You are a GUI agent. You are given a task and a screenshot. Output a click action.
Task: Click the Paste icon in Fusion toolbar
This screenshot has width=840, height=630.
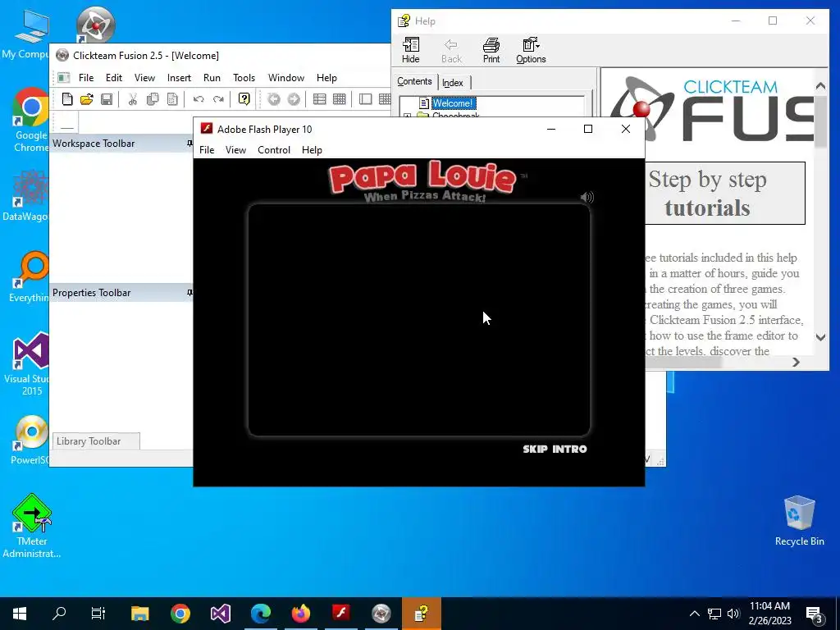tap(172, 99)
